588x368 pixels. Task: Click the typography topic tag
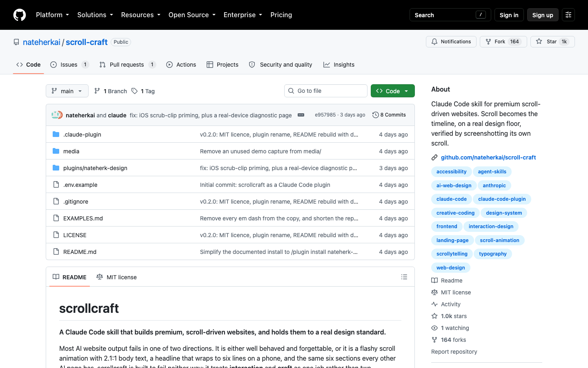(x=492, y=254)
